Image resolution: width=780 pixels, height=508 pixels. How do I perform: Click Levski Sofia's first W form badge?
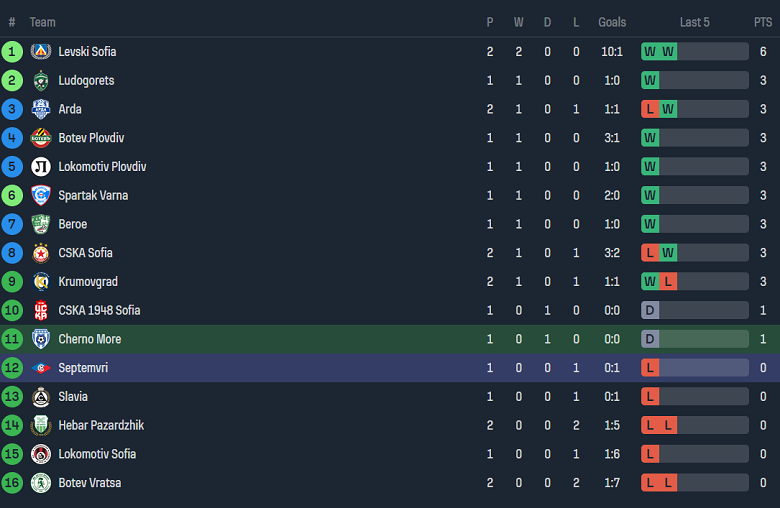pos(650,52)
